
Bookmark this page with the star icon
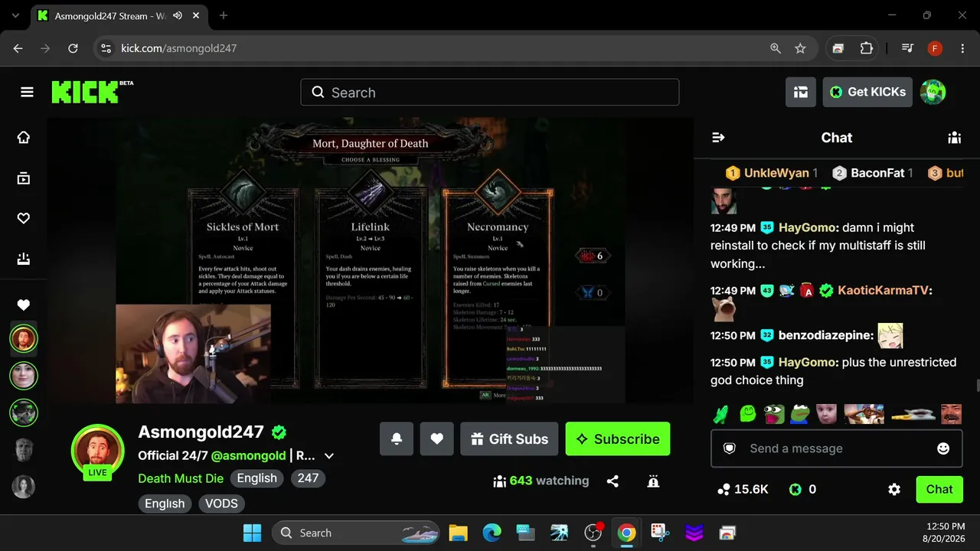click(x=800, y=48)
